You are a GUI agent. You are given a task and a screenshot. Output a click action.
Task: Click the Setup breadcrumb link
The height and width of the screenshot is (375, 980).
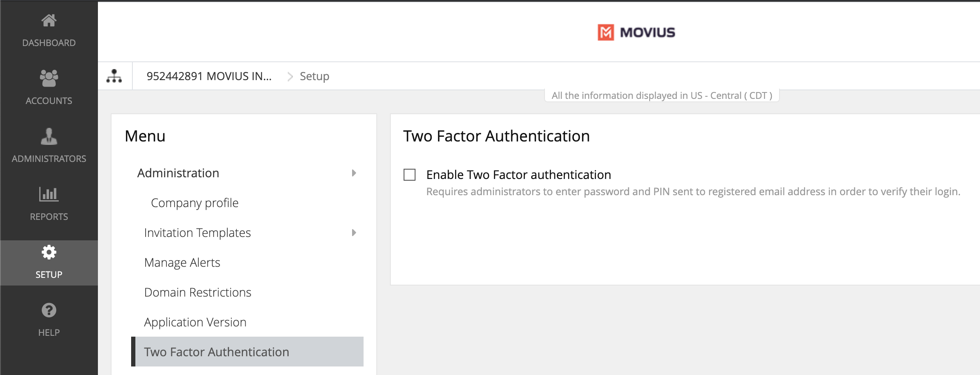tap(314, 76)
